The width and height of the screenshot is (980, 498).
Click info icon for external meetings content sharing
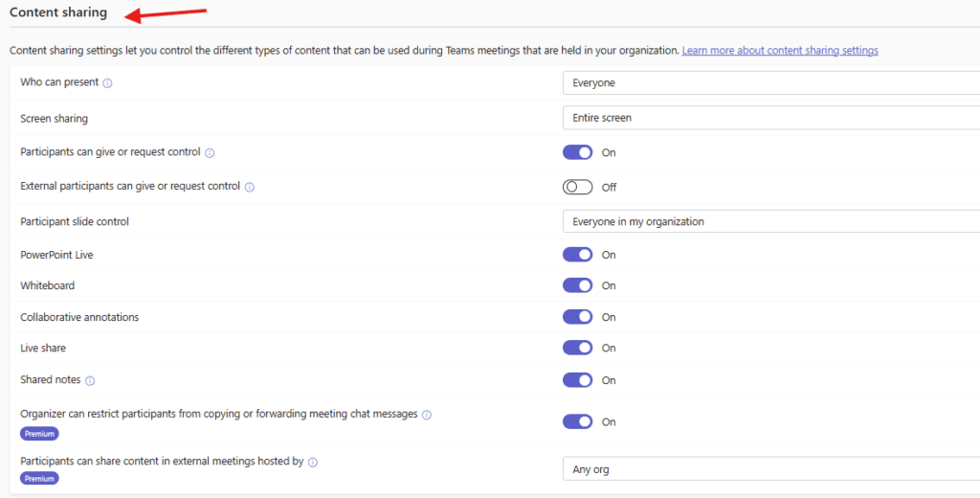(x=313, y=462)
